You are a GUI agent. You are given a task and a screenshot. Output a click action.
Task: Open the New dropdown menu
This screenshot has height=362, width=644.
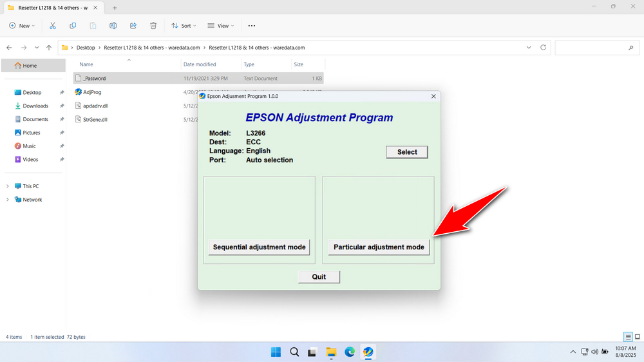[22, 26]
